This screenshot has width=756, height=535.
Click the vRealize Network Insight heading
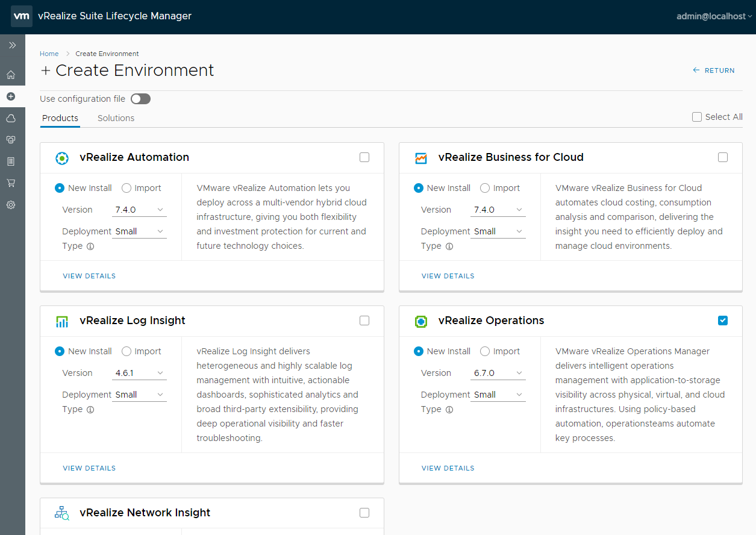145,513
